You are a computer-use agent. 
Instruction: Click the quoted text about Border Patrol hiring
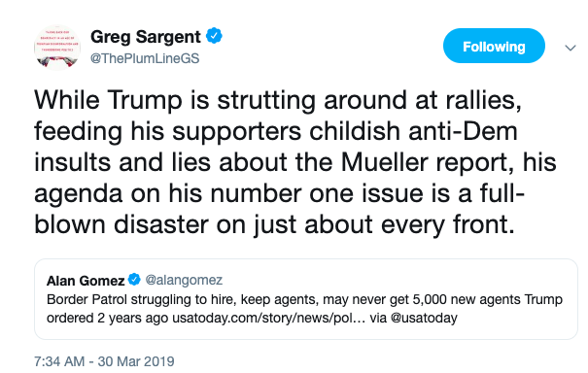click(x=304, y=309)
